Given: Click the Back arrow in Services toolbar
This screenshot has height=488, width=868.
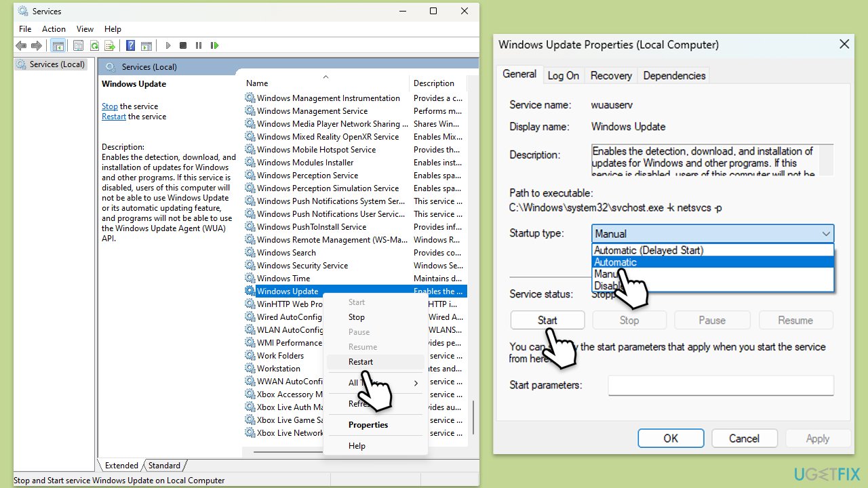Looking at the screenshot, I should pyautogui.click(x=21, y=45).
